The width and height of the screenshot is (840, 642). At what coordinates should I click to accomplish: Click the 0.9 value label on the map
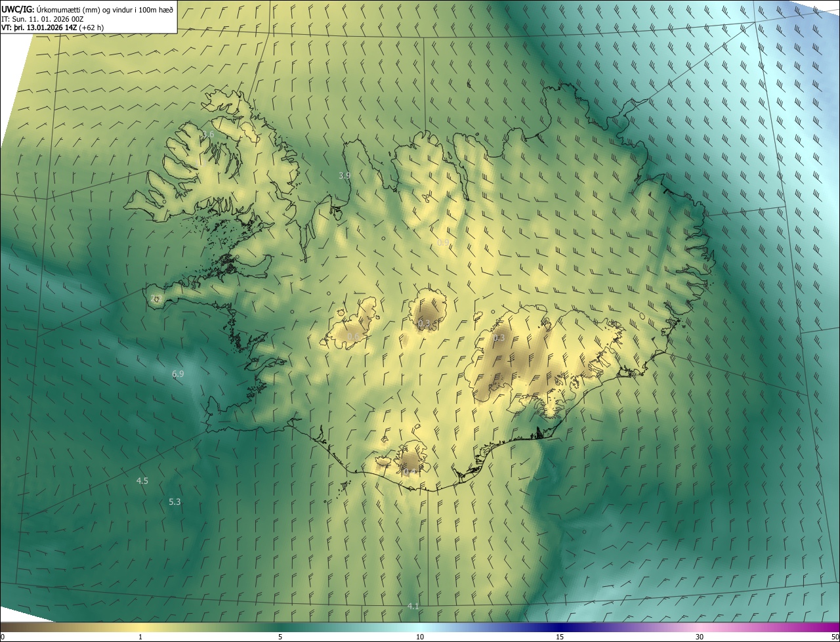pyautogui.click(x=443, y=243)
